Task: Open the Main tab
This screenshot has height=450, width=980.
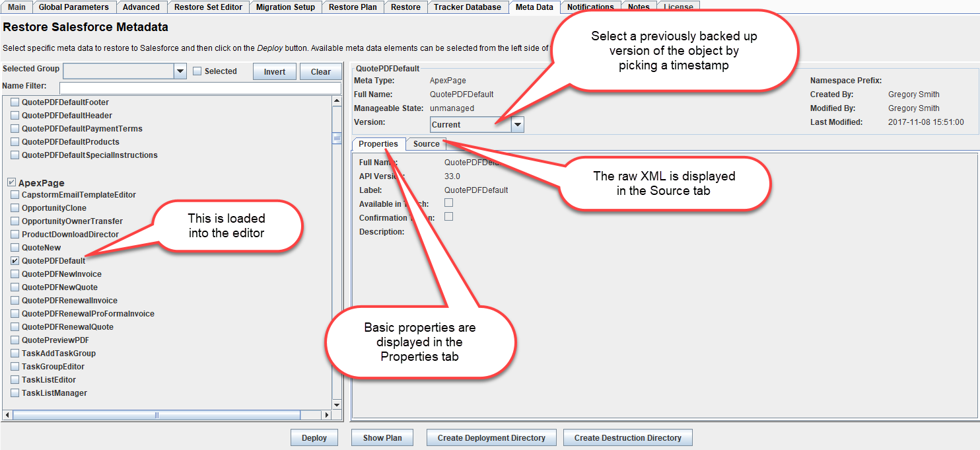Action: tap(17, 7)
